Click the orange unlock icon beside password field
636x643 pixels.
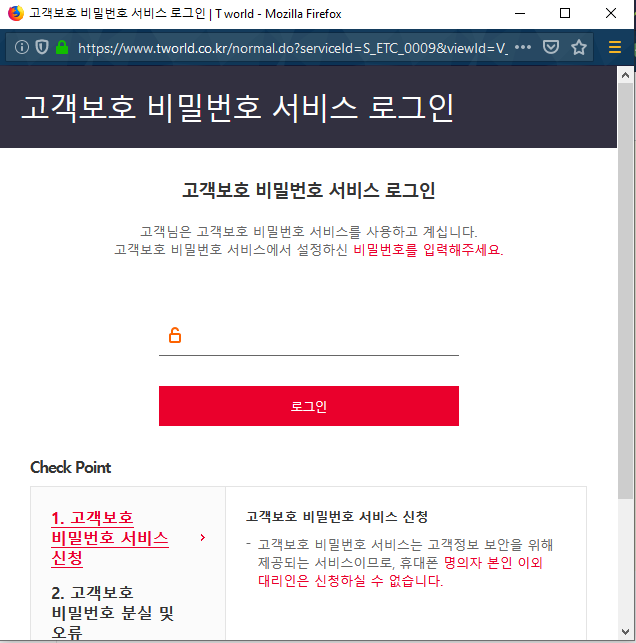coord(175,336)
